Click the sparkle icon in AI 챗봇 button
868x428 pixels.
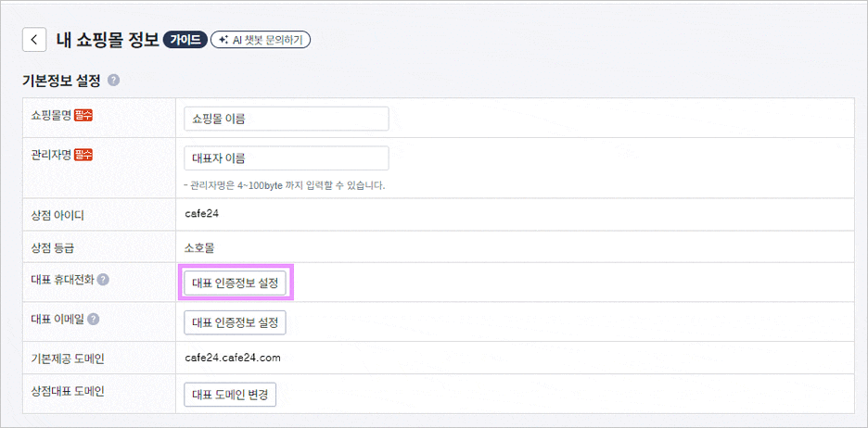pos(223,40)
